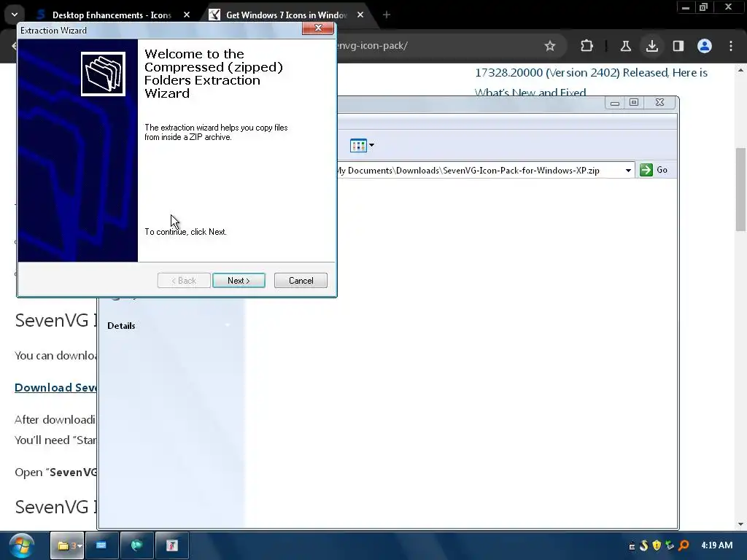The width and height of the screenshot is (747, 560).
Task: Open Chrome Labs flask icon
Action: click(625, 46)
